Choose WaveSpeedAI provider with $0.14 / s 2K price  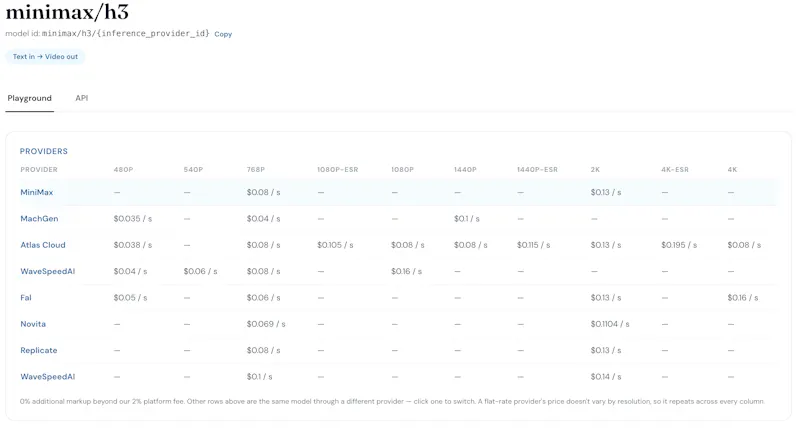pyautogui.click(x=47, y=377)
